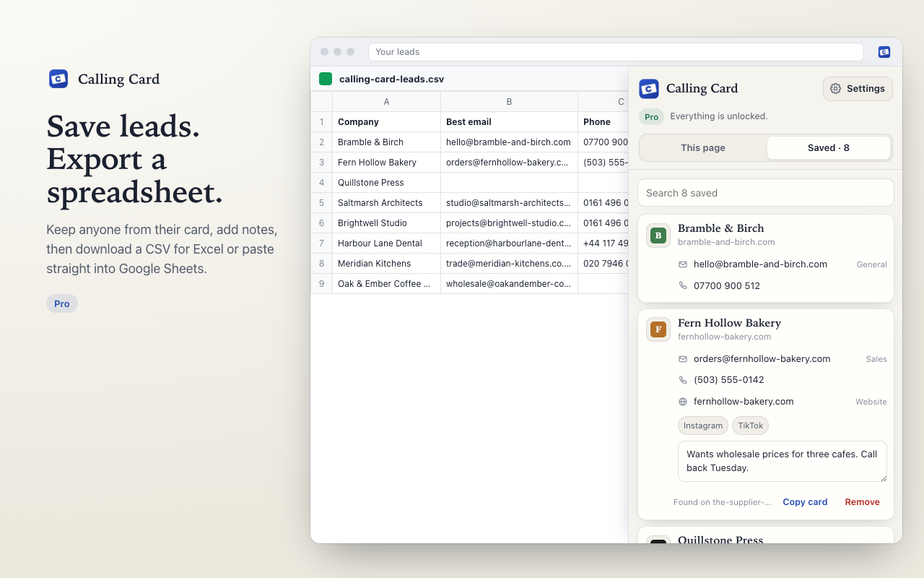
Task: Click the Quillstone Press card title
Action: pos(720,539)
